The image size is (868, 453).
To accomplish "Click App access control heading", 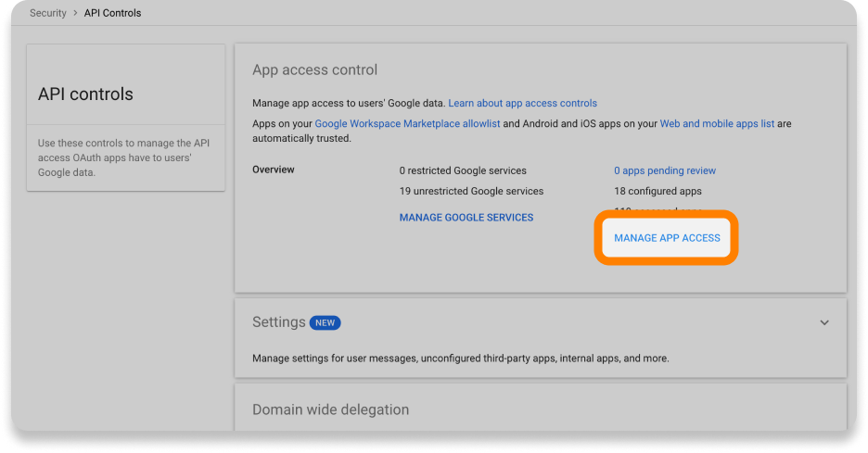I will pos(314,69).
